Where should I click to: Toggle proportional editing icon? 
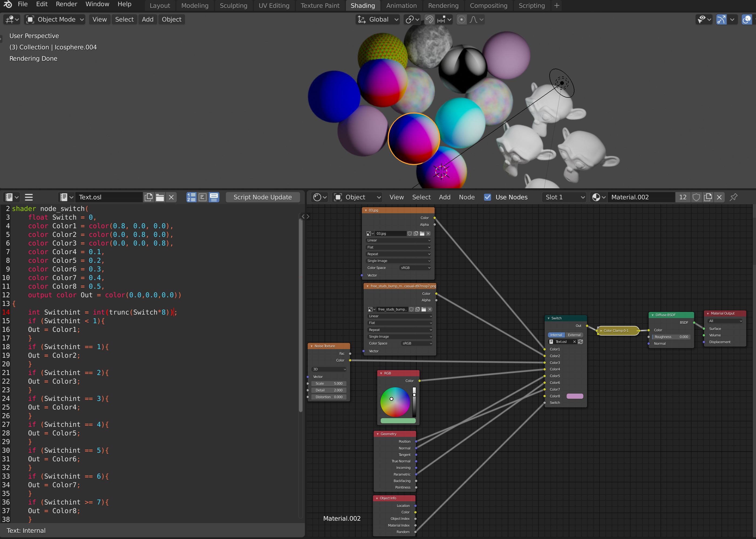461,20
